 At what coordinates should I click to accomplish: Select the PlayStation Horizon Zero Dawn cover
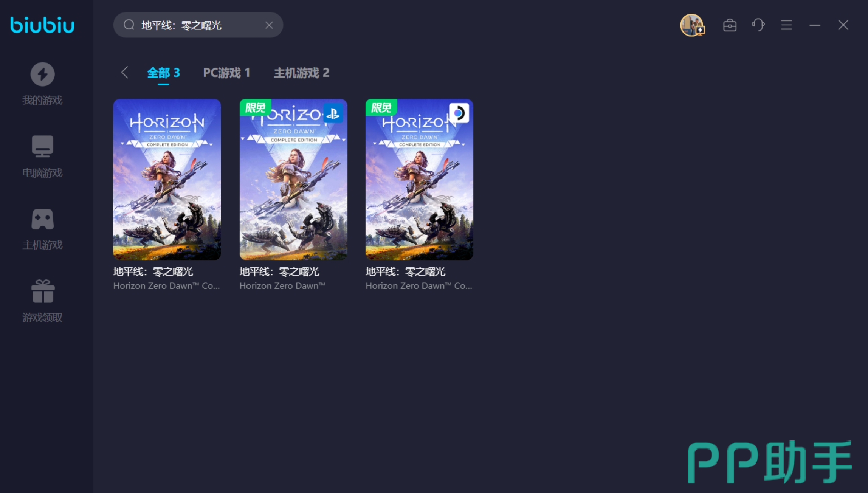click(x=293, y=180)
